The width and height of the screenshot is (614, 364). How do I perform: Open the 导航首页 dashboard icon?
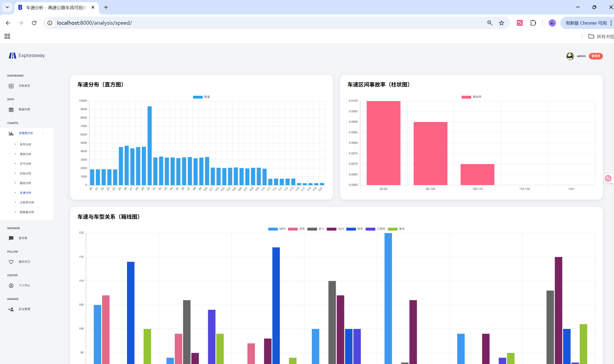click(x=11, y=86)
